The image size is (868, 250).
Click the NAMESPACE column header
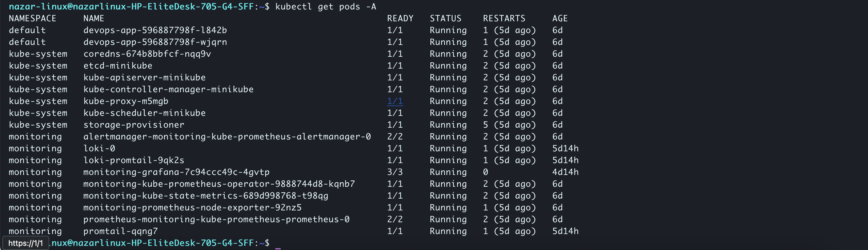[x=32, y=19]
